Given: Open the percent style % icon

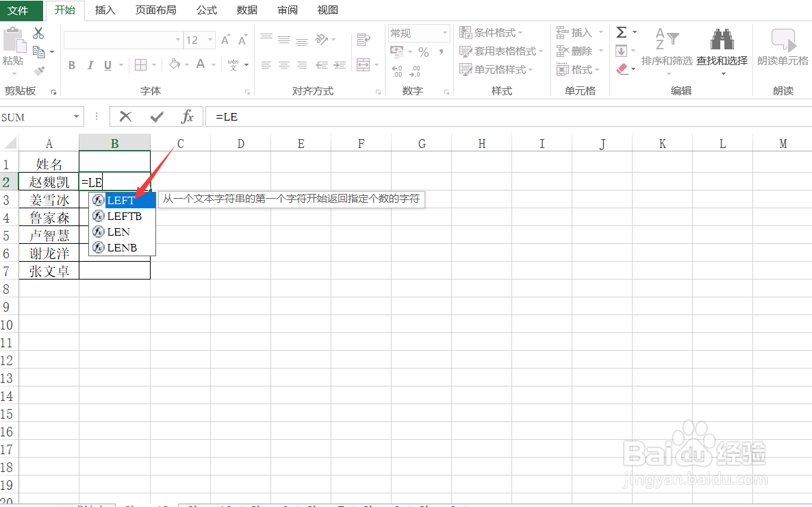Looking at the screenshot, I should 422,51.
